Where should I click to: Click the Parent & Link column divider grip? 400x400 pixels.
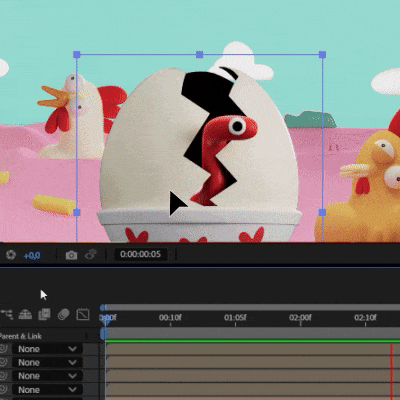pyautogui.click(x=87, y=336)
